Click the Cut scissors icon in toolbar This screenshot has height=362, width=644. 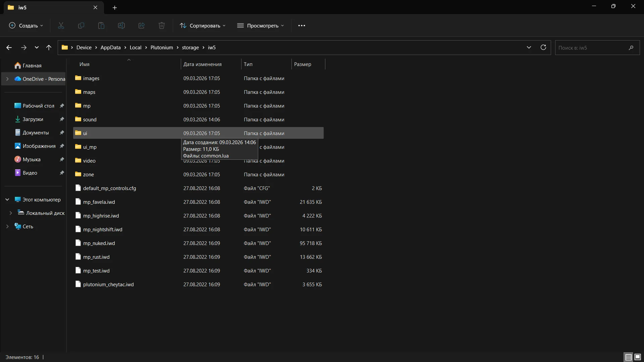pyautogui.click(x=61, y=25)
